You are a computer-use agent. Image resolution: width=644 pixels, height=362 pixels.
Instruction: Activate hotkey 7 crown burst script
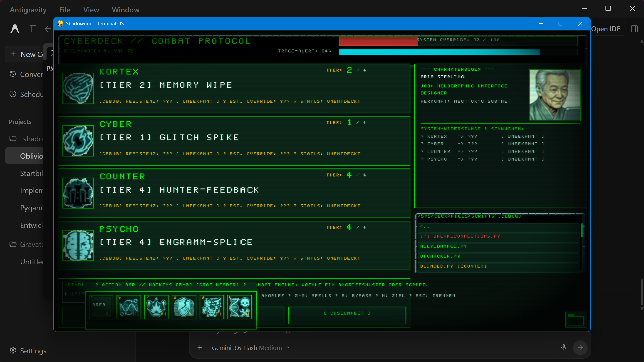pos(156,307)
